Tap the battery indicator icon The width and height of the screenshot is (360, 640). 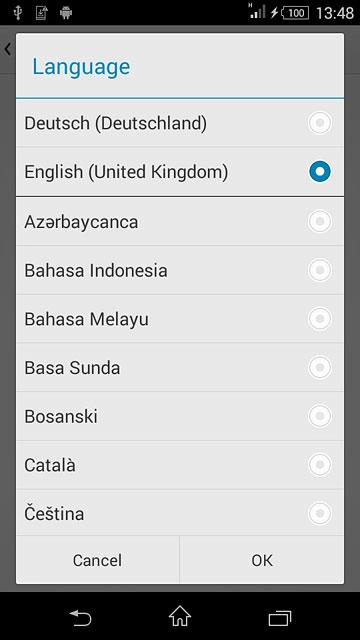tap(295, 13)
